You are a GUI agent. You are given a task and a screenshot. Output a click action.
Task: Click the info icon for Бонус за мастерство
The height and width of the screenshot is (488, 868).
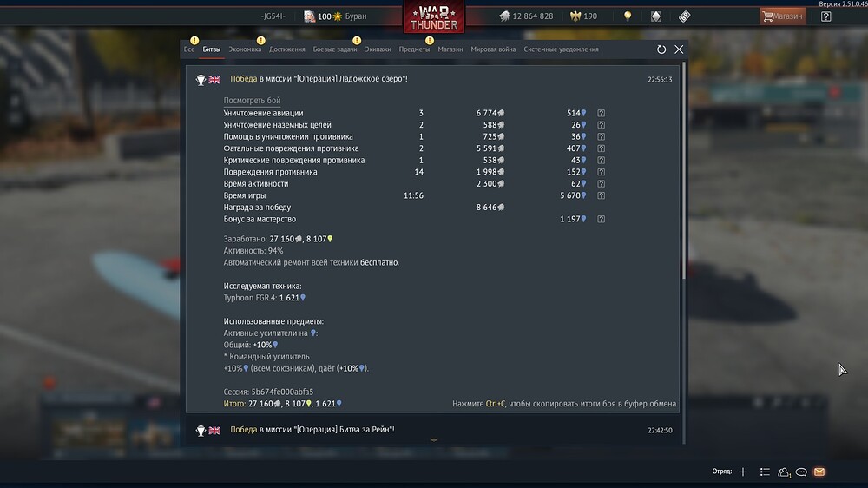tap(601, 220)
